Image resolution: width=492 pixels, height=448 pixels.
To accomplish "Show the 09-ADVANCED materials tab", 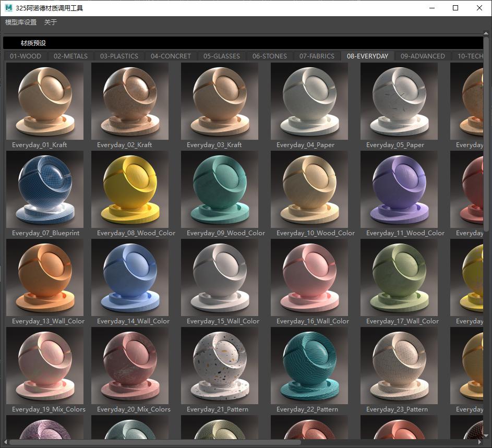I will pyautogui.click(x=423, y=56).
